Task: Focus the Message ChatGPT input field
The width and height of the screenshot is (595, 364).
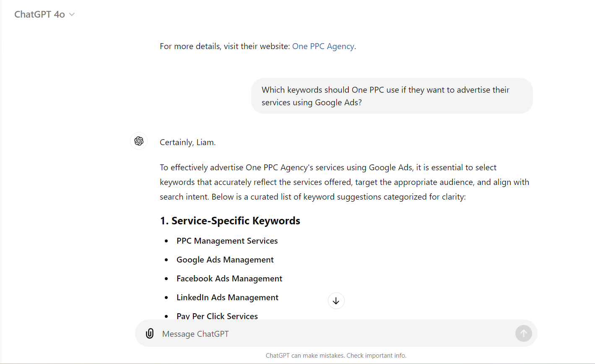Action: click(335, 334)
